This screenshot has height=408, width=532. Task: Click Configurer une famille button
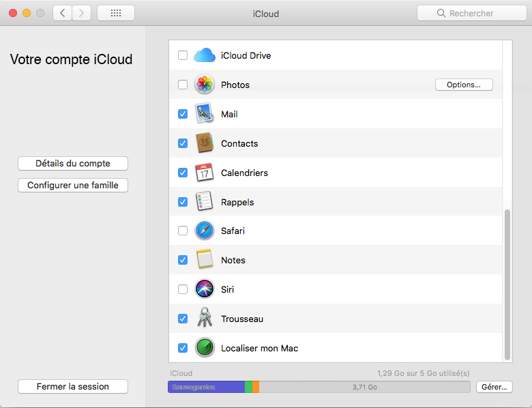pos(73,185)
